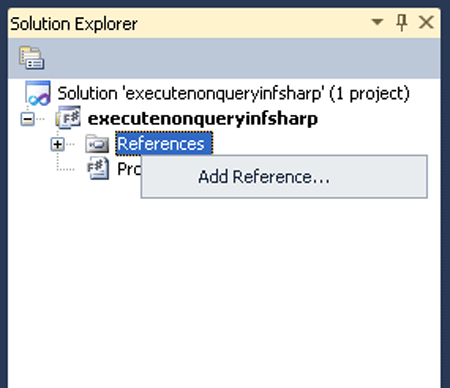Pin the panel with Auto Hide pushpin
This screenshot has width=450, height=388.
402,23
